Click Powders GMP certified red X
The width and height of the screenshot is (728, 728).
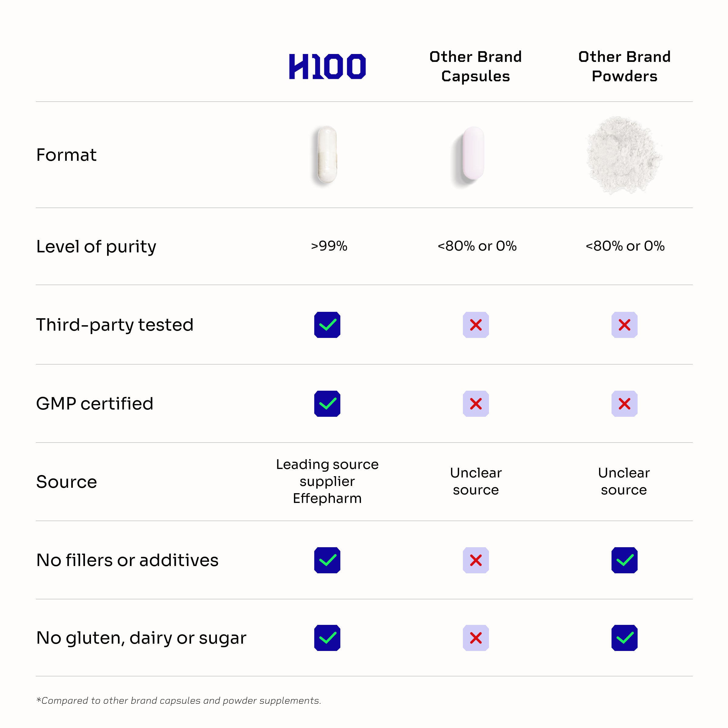[x=624, y=403]
